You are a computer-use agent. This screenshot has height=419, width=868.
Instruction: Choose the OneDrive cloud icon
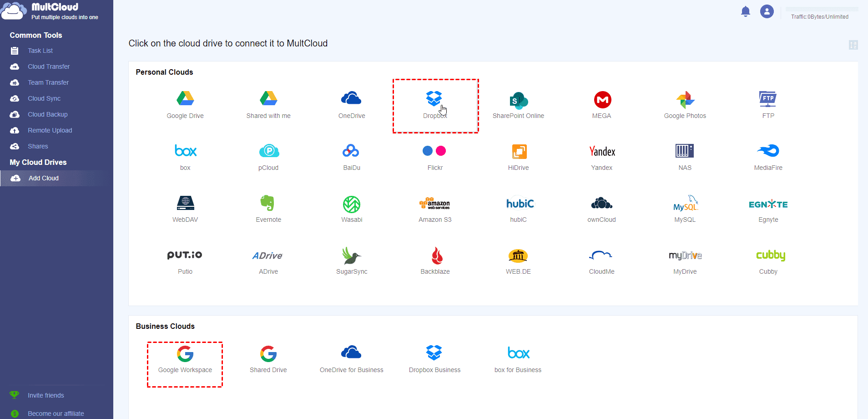click(351, 99)
